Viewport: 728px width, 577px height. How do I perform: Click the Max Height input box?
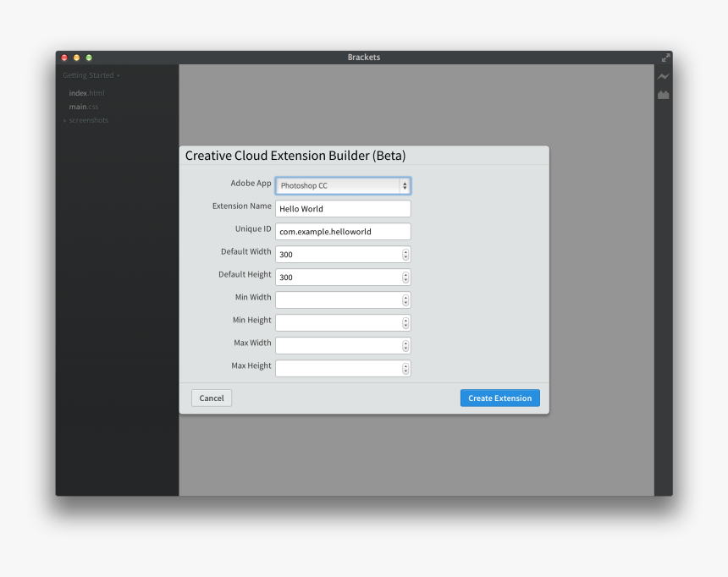click(x=339, y=368)
